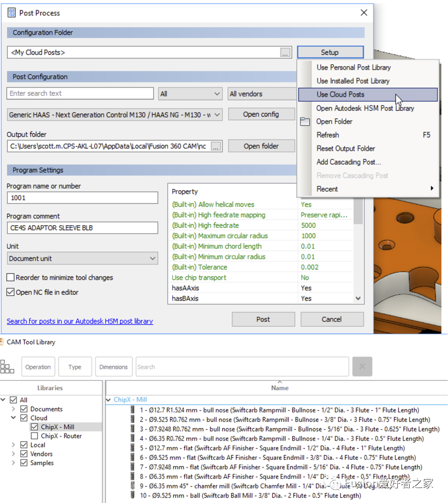
Task: Open the Document unit dropdown
Action: (82, 258)
